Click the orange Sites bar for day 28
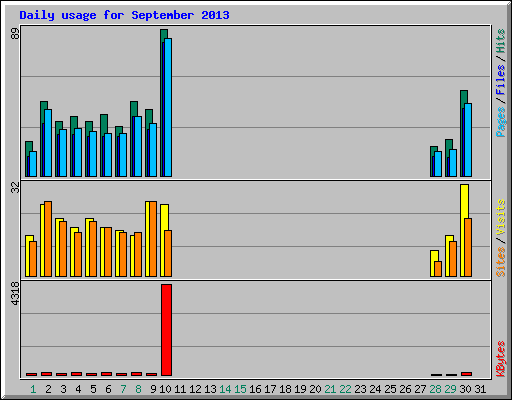This screenshot has width=512, height=400. coord(438,269)
